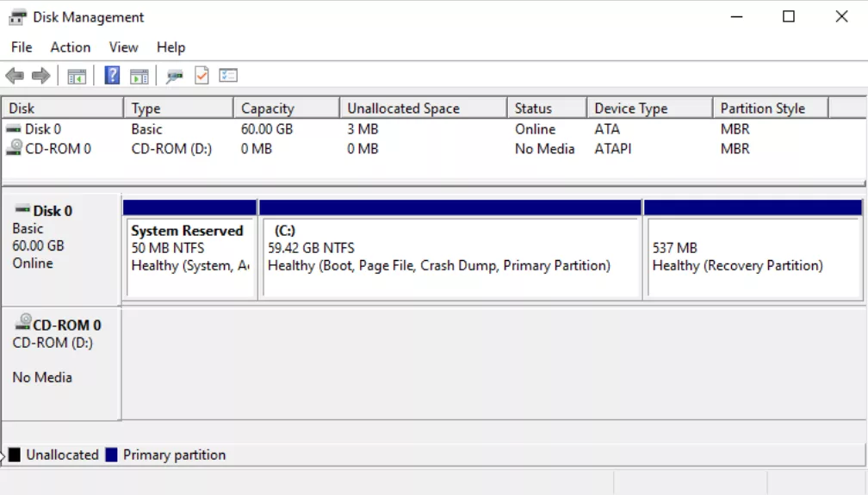Screen dimensions: 868x495
Task: Click the CD-ROM (D:) type cell
Action: (x=171, y=148)
